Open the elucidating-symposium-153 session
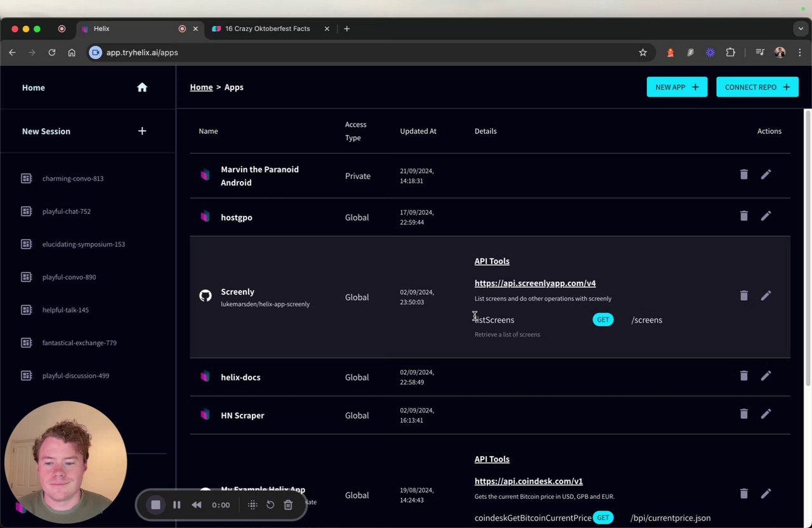Viewport: 812px width, 528px height. [84, 244]
